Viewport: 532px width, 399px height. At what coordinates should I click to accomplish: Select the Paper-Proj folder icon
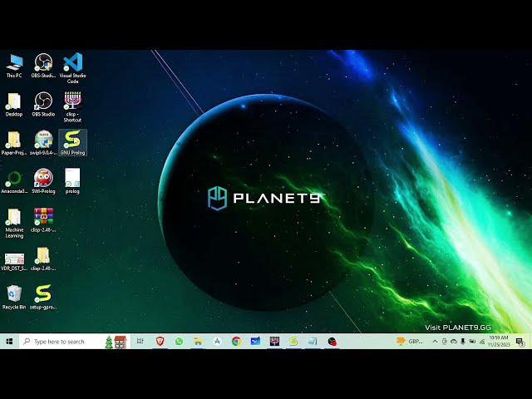[x=14, y=143]
